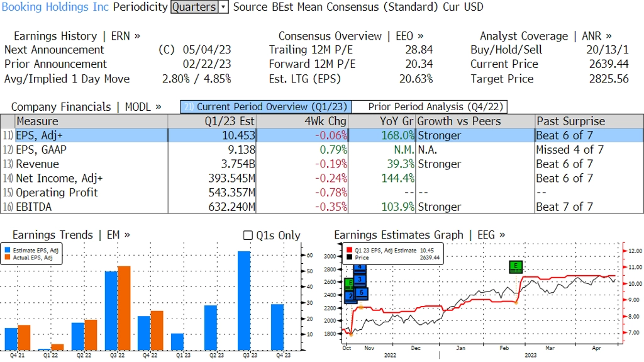Click the Periodicity dropdown arrow
644x362 pixels.
tap(223, 7)
